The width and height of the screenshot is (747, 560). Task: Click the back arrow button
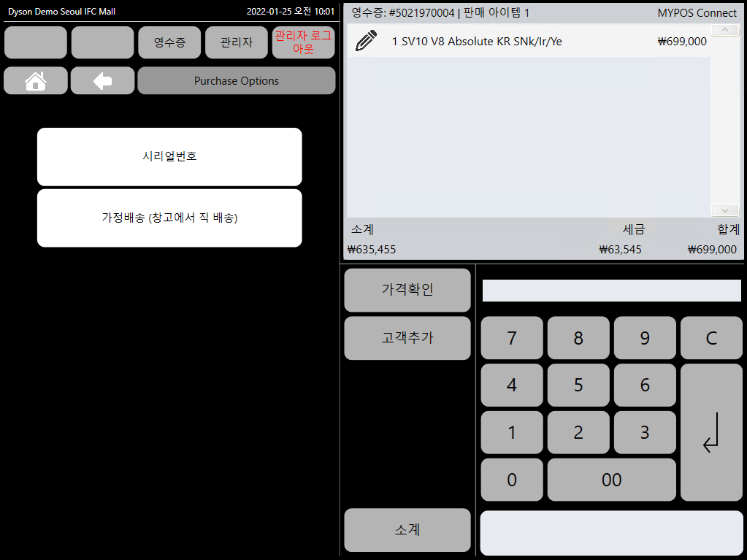pyautogui.click(x=102, y=81)
